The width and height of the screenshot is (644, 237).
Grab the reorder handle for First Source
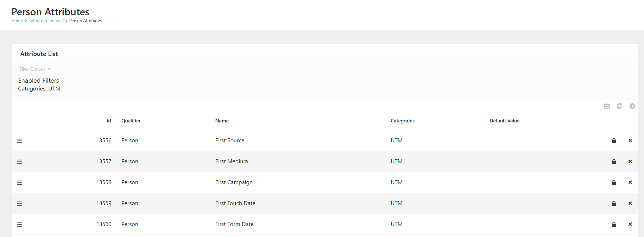click(x=19, y=141)
